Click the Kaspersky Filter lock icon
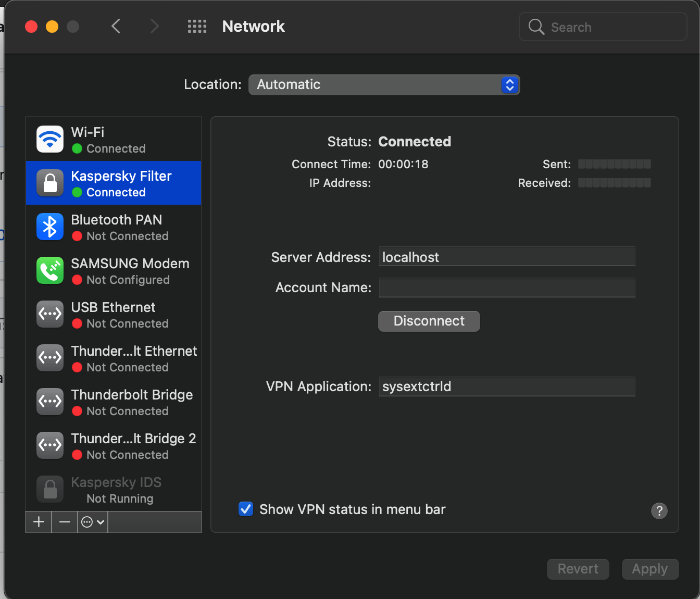The height and width of the screenshot is (599, 700). (49, 183)
